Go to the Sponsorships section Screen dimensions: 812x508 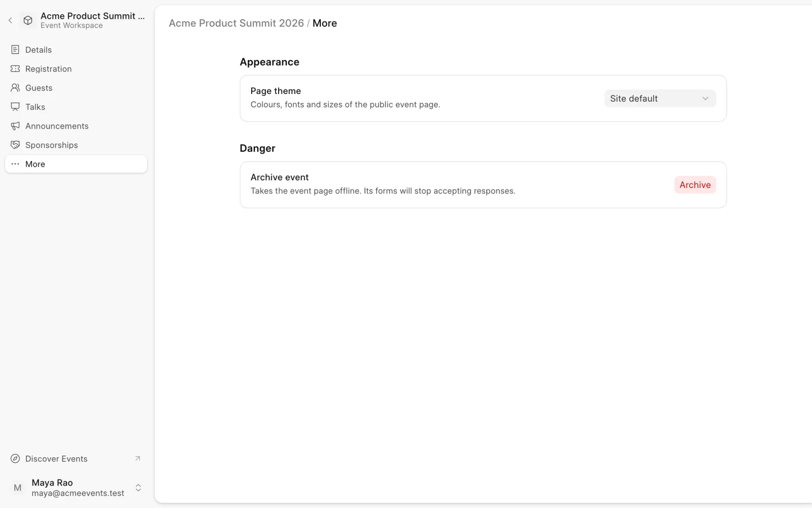[x=76, y=145]
